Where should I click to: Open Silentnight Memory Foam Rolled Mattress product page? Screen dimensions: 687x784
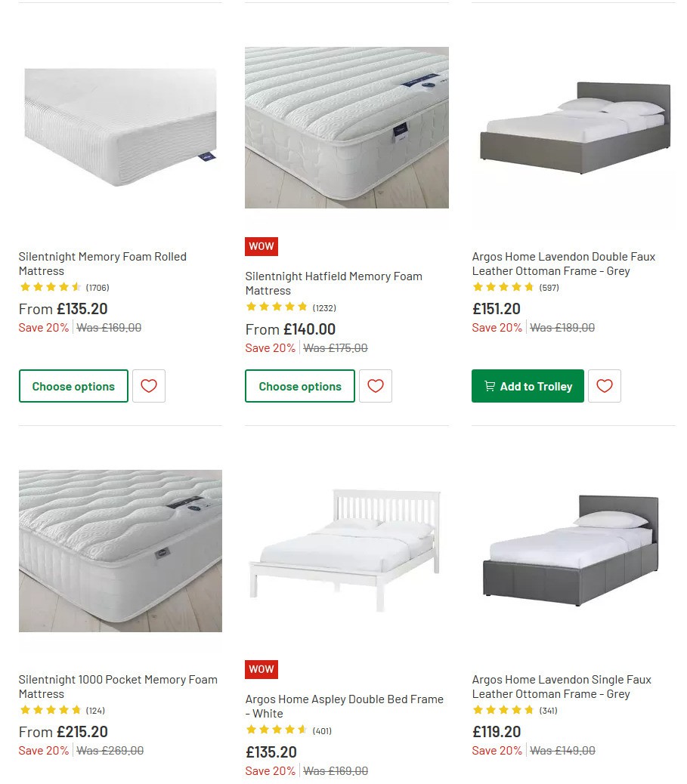tap(102, 264)
